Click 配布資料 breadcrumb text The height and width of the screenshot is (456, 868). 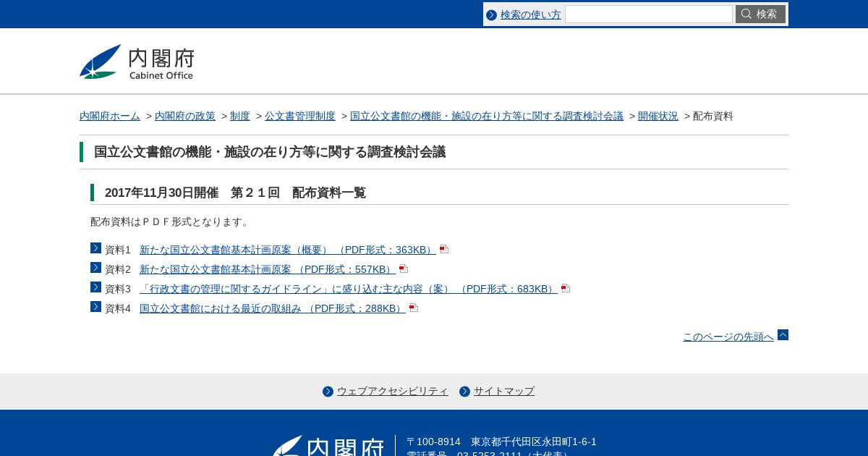[x=713, y=116]
